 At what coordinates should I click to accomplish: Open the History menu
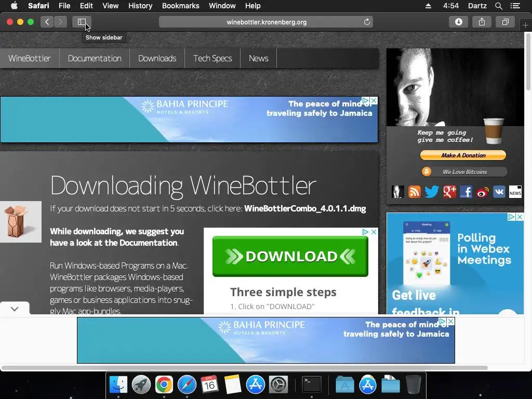coord(140,6)
